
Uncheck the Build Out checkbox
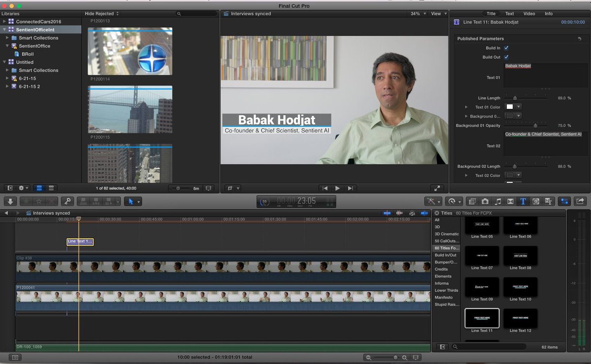pos(506,57)
